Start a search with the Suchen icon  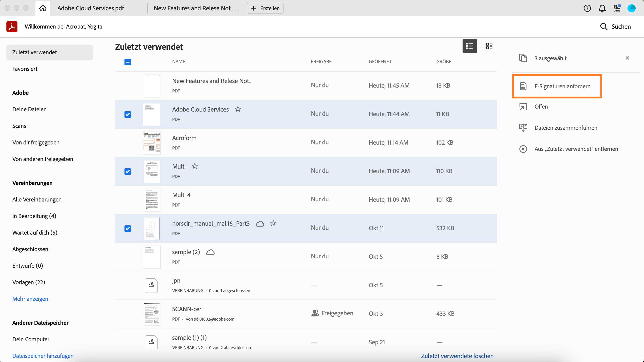coord(604,26)
